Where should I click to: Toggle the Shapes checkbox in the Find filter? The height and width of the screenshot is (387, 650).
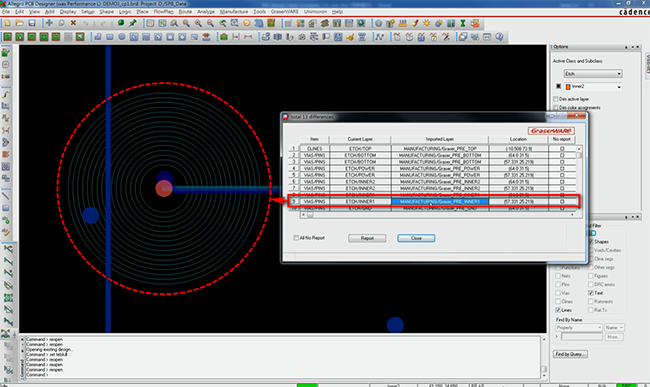pyautogui.click(x=591, y=242)
